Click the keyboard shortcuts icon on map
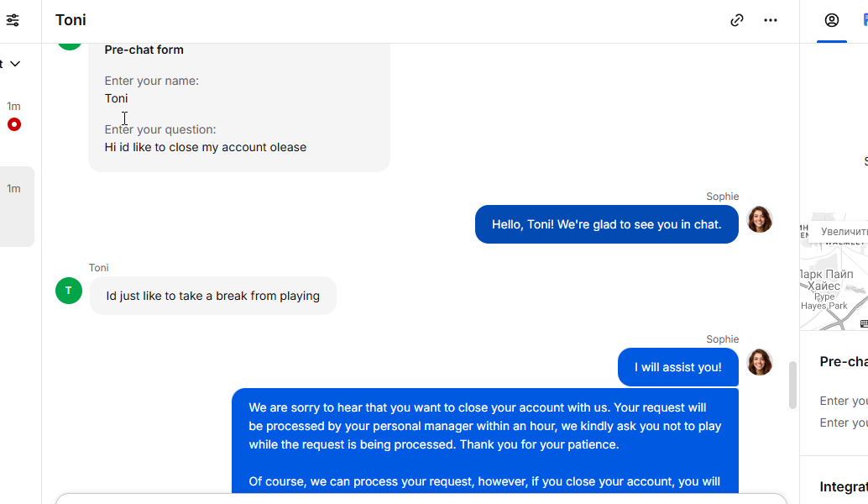Image resolution: width=868 pixels, height=504 pixels. [x=864, y=323]
